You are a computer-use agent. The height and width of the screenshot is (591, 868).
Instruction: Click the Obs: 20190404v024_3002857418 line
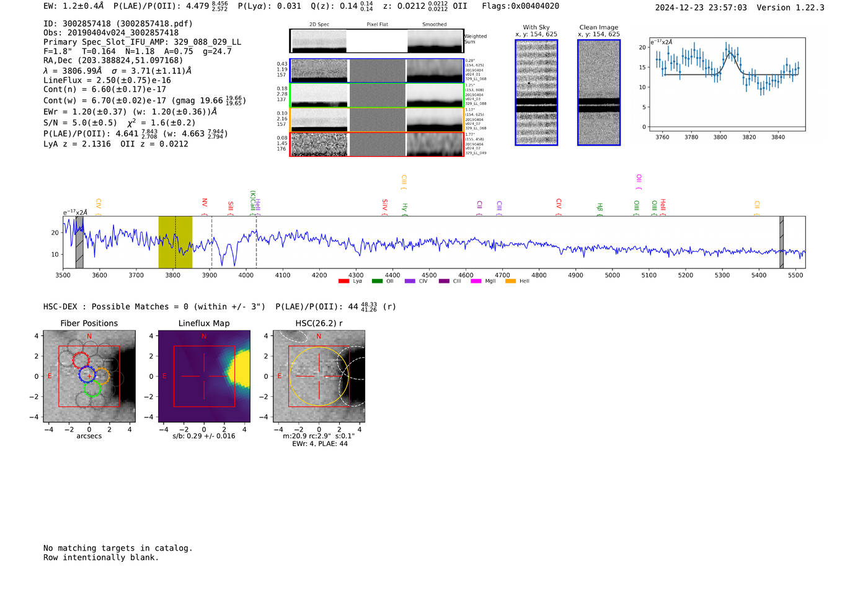coord(111,33)
